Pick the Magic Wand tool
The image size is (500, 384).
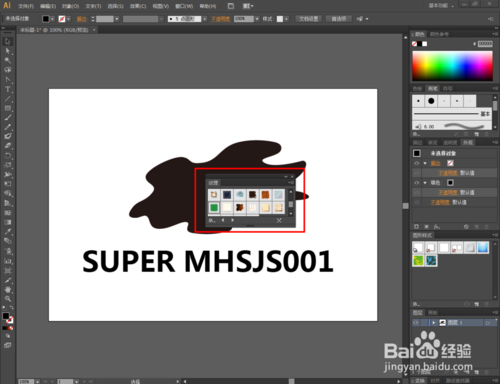pos(7,60)
